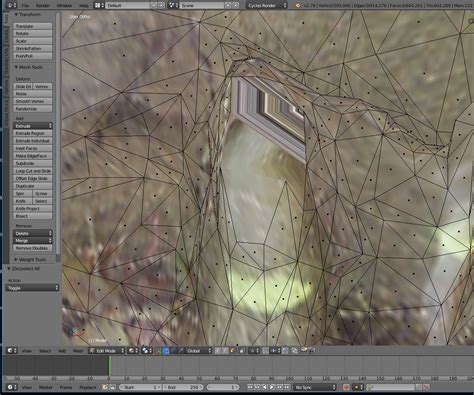
Task: Enable the translate manipulator arrow
Action: click(166, 350)
